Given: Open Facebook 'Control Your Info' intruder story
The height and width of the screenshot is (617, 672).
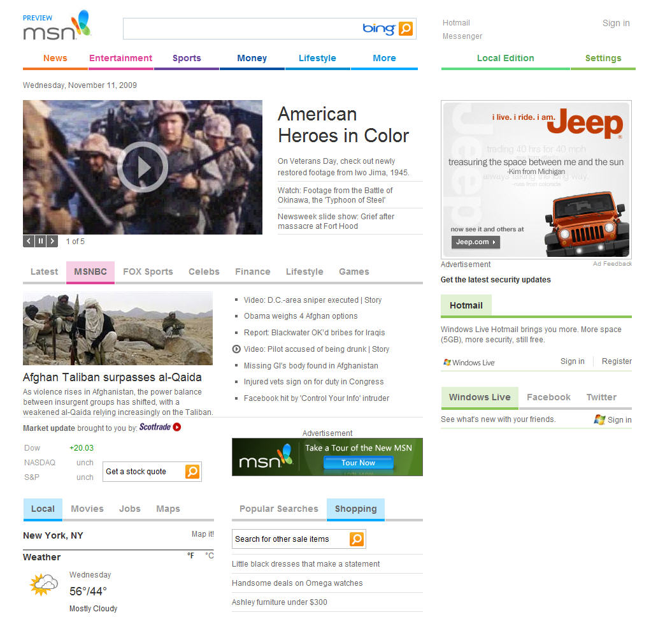Looking at the screenshot, I should coord(317,398).
